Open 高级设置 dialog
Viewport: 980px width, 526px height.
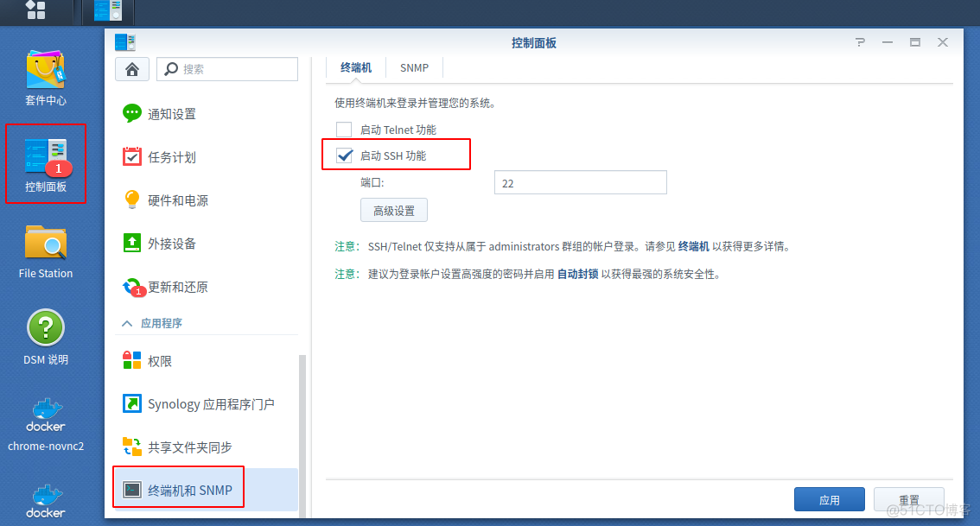pos(394,210)
